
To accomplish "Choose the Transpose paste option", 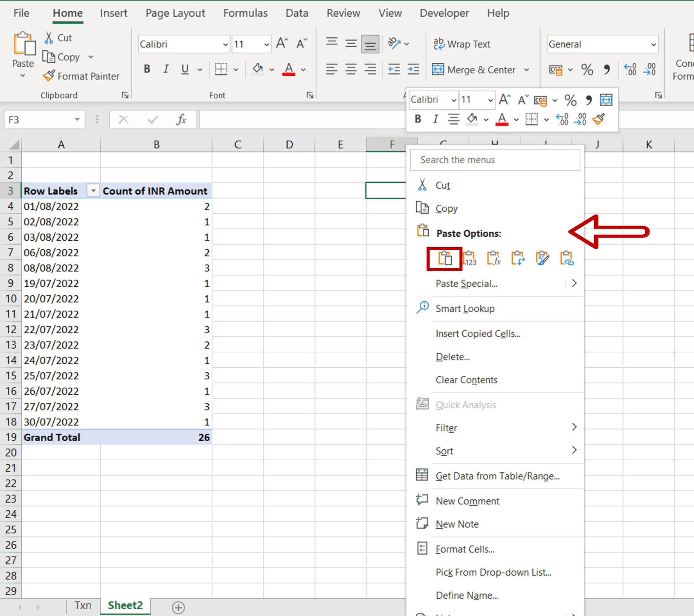I will pos(518,258).
